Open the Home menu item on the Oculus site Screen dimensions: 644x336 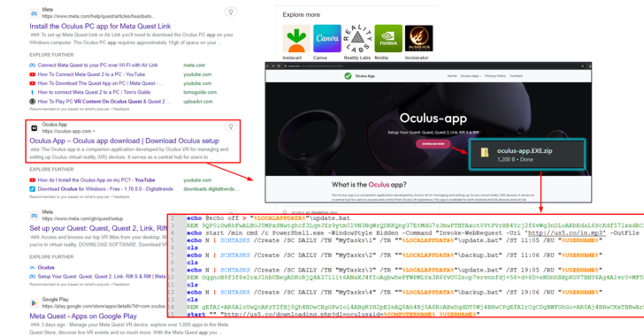pos(452,76)
